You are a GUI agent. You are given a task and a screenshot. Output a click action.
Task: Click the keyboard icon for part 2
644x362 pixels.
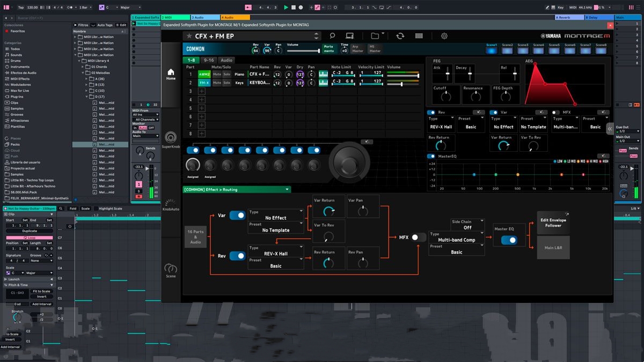coord(323,83)
